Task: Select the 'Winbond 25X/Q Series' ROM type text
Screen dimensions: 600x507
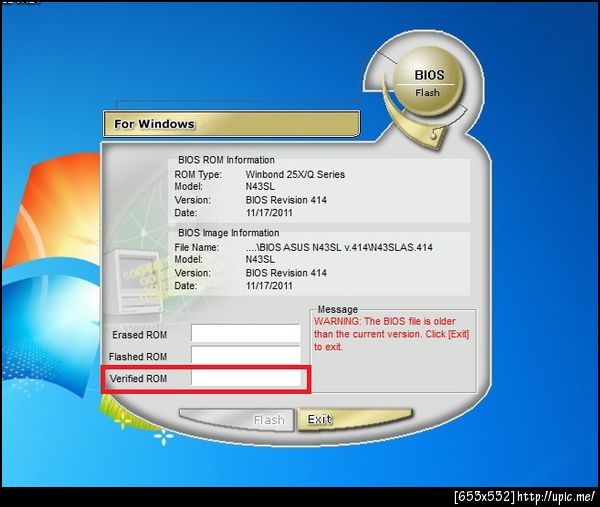Action: point(295,174)
